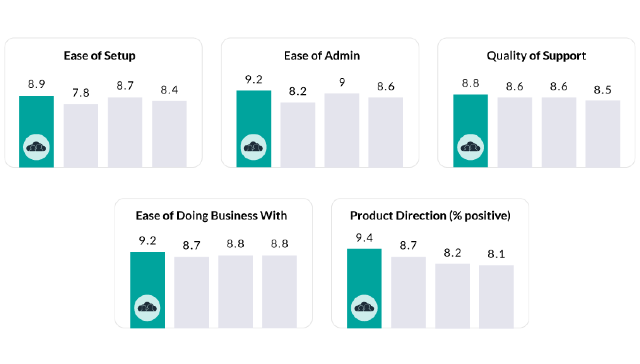Click cloud icon in Ease of Admin chart

(x=253, y=147)
